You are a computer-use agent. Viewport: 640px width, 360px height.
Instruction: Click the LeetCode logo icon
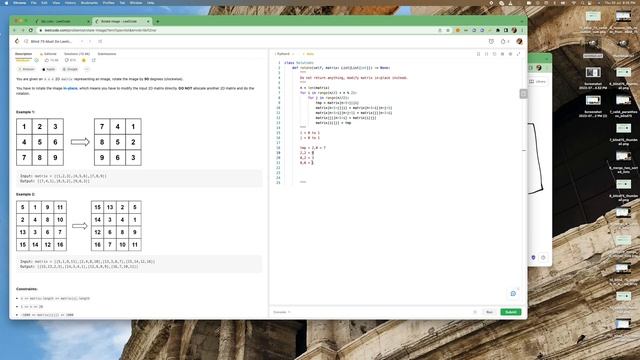(17, 41)
